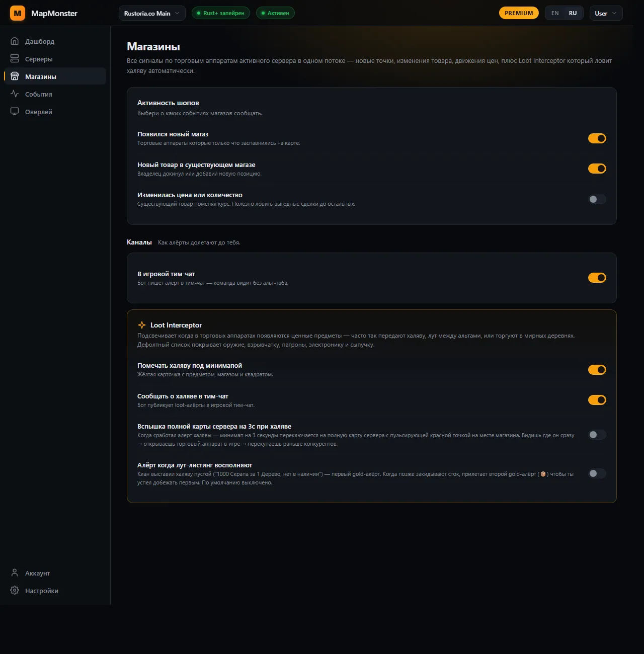Click the Loot Interceptor heading text
This screenshot has height=654, width=644.
176,325
